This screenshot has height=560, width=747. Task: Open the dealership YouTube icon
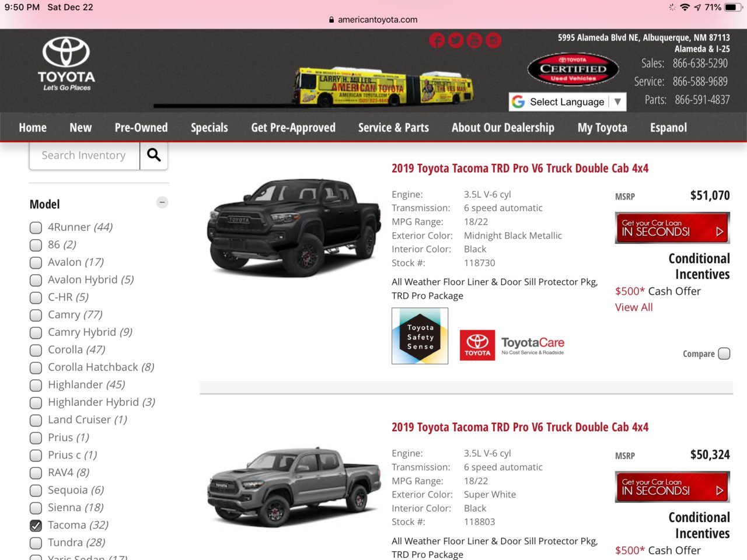pyautogui.click(x=474, y=40)
